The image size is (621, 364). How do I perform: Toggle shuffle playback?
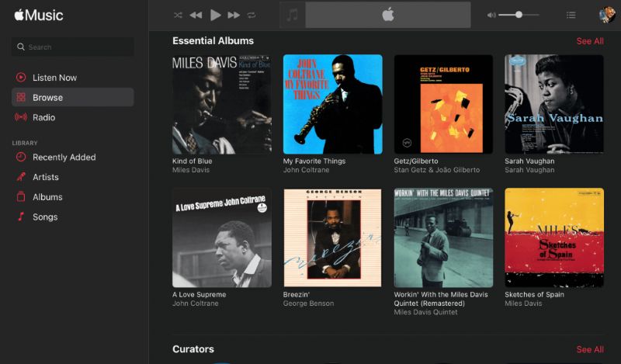(178, 15)
